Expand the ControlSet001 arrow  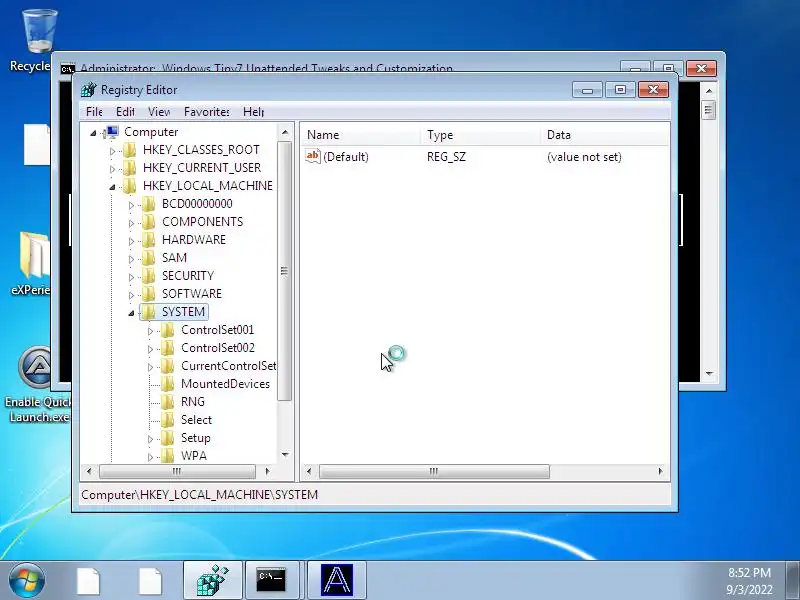tap(150, 331)
